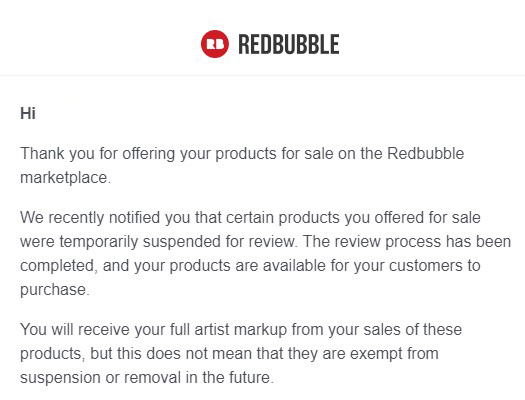Click the final line "suspension or removal in the future."

[147, 378]
